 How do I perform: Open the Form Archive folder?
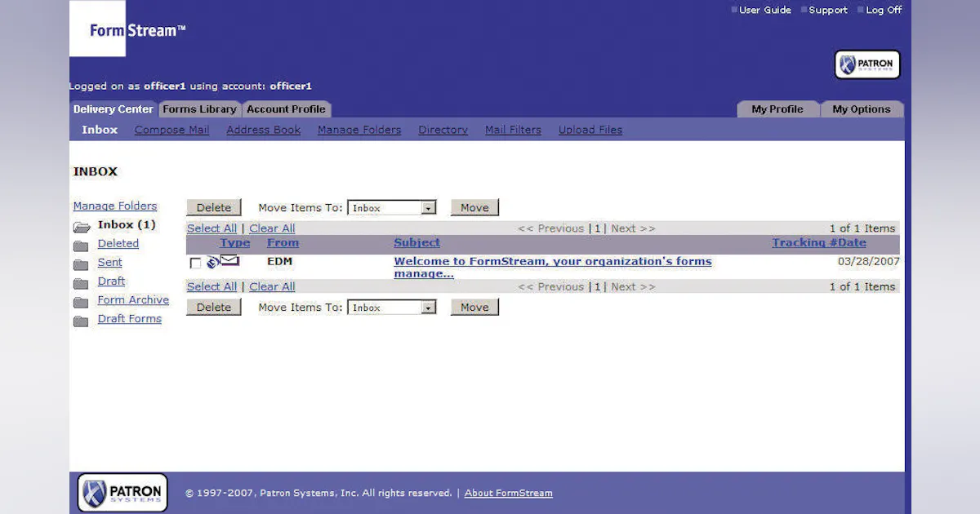point(133,299)
